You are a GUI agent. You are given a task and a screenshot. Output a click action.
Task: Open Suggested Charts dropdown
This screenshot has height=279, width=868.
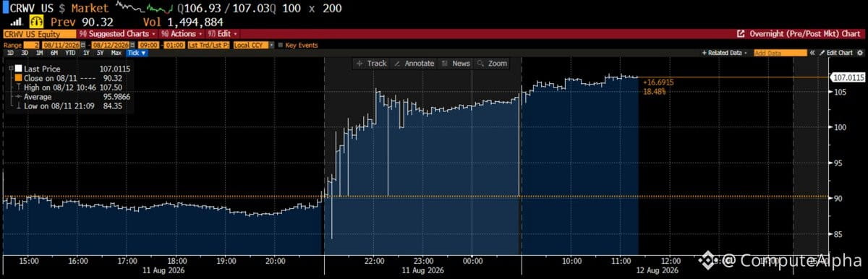coord(117,34)
